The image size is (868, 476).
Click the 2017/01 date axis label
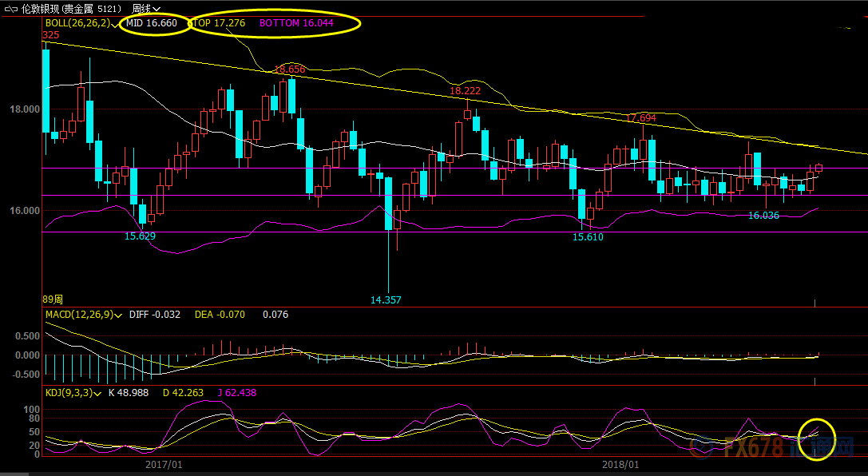164,464
